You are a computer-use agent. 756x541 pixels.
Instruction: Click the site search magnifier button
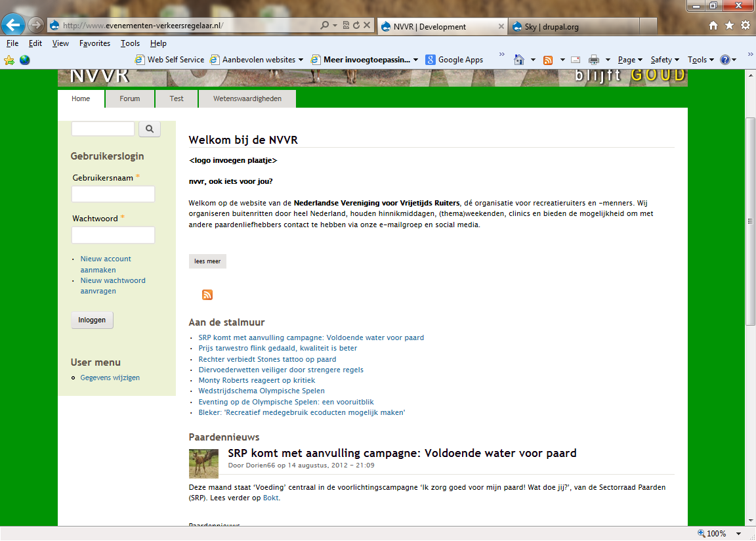tap(150, 129)
